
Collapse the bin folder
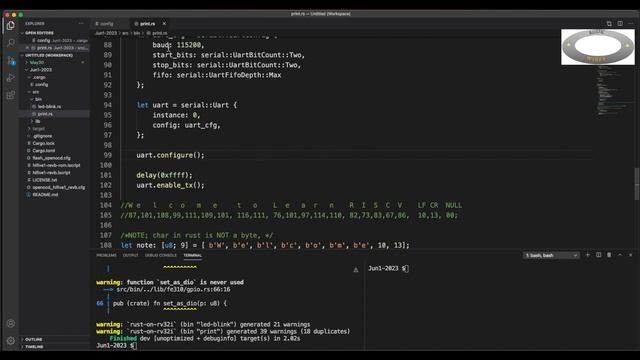click(x=38, y=99)
